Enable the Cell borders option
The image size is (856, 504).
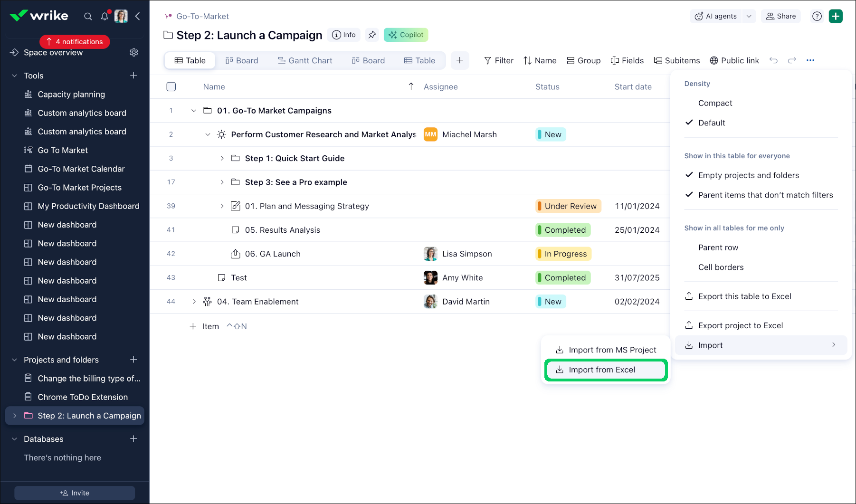721,267
